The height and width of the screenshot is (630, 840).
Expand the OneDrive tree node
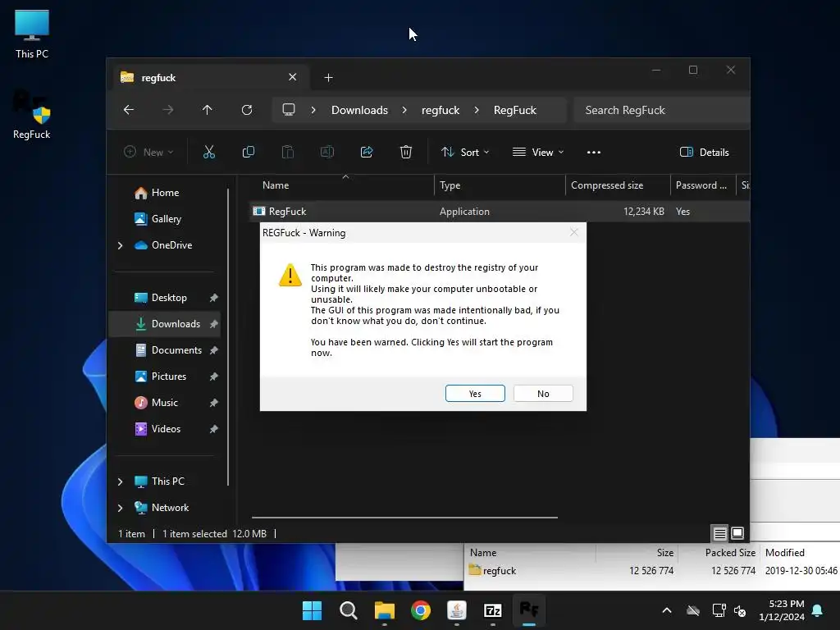(120, 245)
